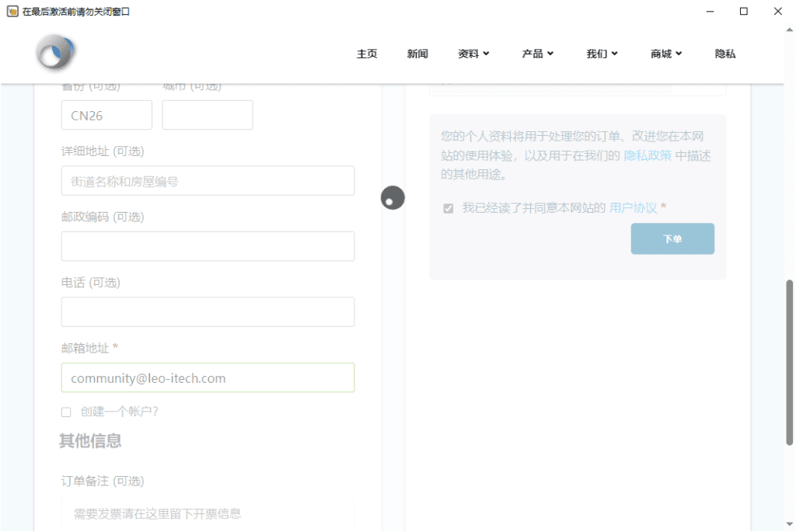This screenshot has width=796, height=532.
Task: Expand the 产品 dropdown menu
Action: tap(537, 54)
